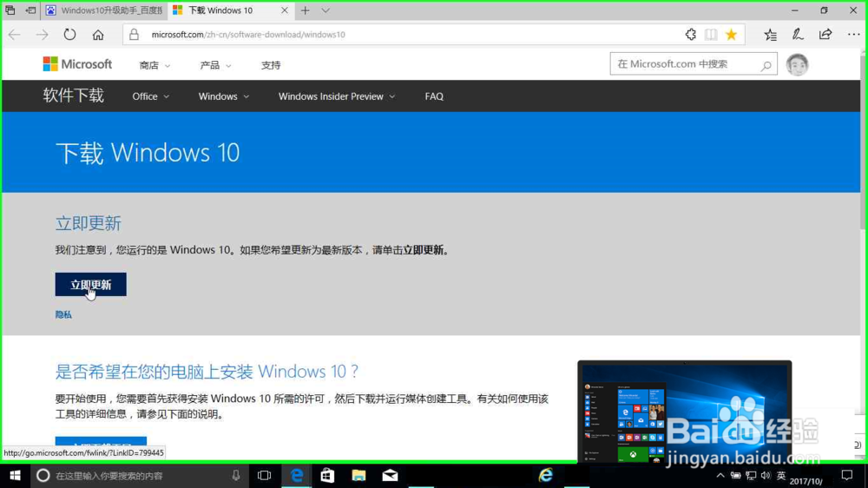Open Microsoft Store from taskbar
This screenshot has width=868, height=488.
(x=327, y=475)
